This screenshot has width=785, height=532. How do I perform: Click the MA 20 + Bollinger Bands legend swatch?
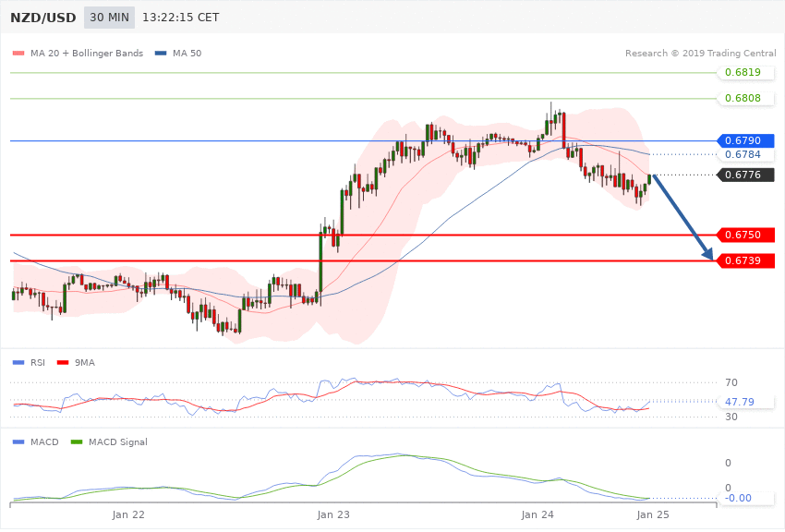(18, 53)
